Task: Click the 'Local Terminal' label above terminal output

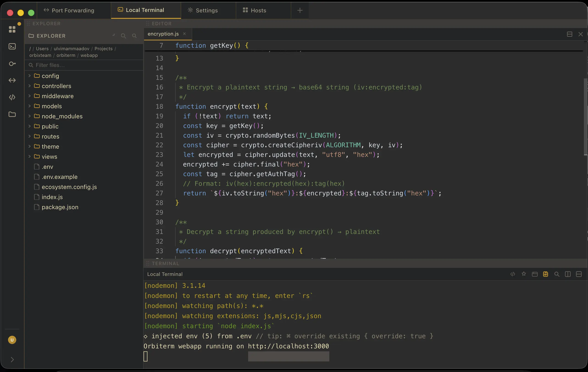Action: click(x=165, y=274)
